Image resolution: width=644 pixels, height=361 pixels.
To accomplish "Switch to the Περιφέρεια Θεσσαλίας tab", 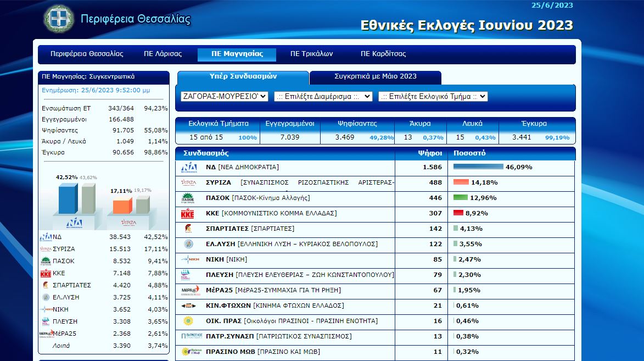I will tap(87, 54).
